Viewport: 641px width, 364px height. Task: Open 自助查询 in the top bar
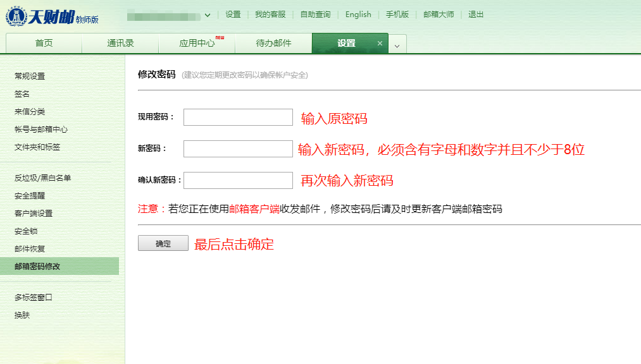tap(315, 15)
